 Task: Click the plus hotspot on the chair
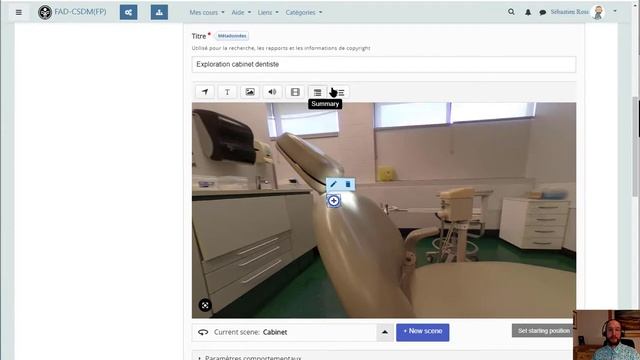(334, 200)
